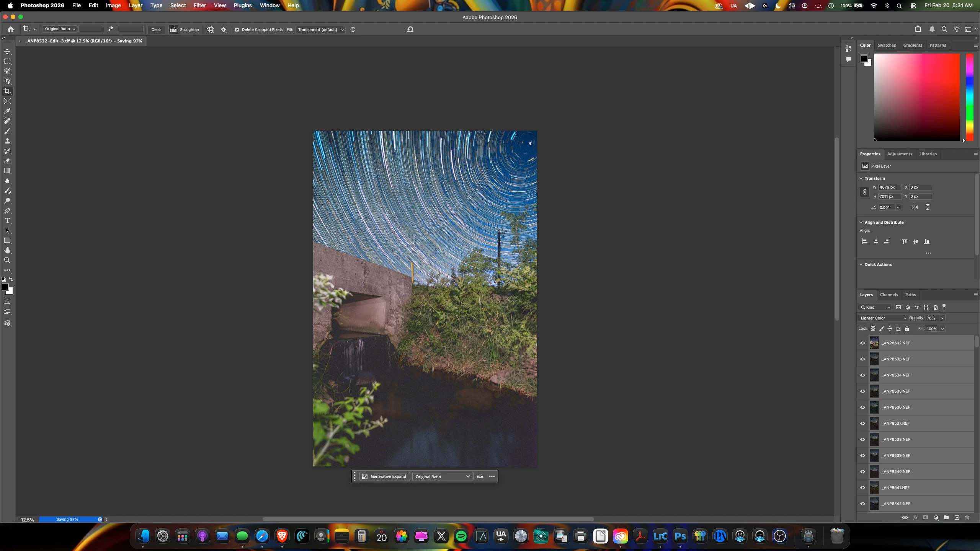980x551 pixels.
Task: Hide the _ANP8533.NEF layer
Action: tap(862, 359)
